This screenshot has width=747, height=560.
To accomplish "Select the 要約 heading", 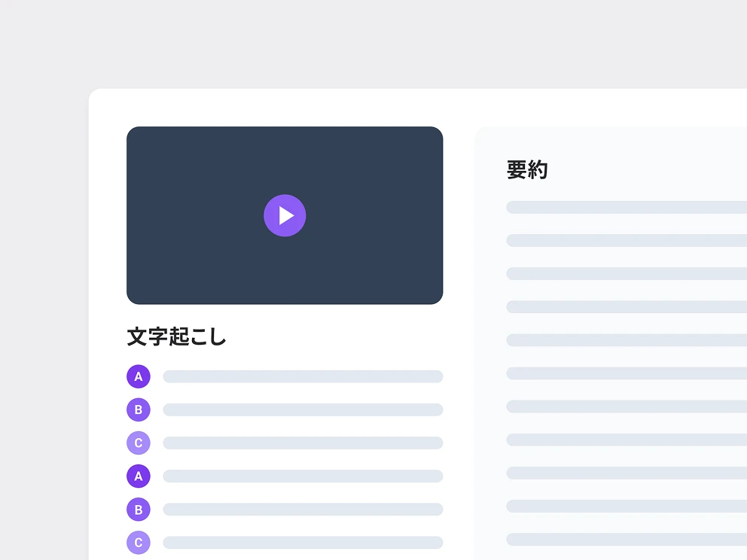I will tap(527, 169).
